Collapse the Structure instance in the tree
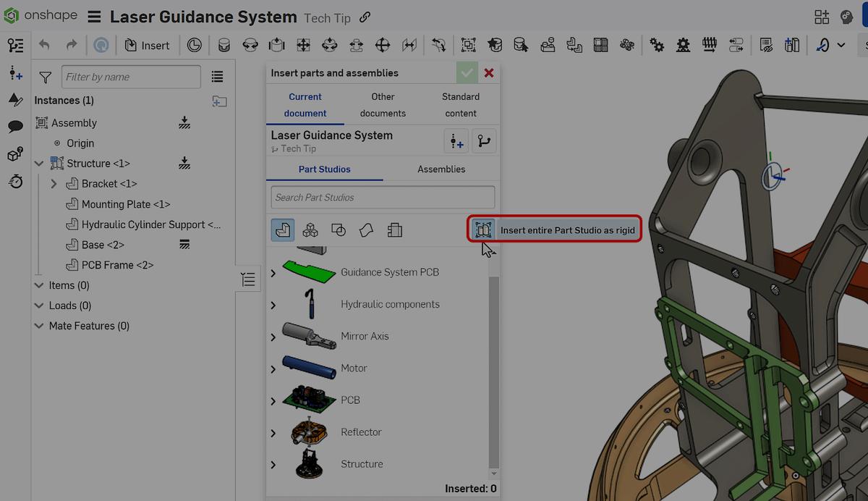Image resolution: width=868 pixels, height=501 pixels. click(x=40, y=164)
